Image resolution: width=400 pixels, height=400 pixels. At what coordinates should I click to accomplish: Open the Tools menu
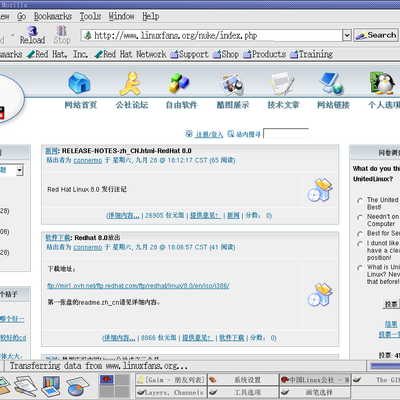click(x=90, y=16)
